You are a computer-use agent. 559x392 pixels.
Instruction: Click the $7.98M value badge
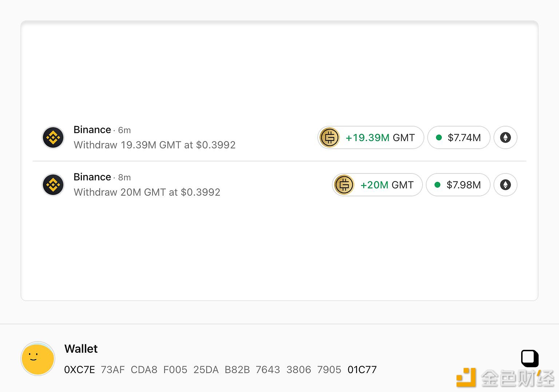pyautogui.click(x=458, y=185)
